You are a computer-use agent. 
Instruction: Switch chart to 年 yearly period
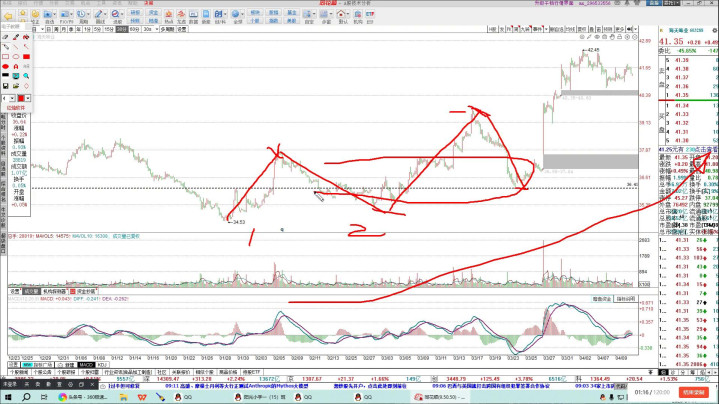[78, 29]
